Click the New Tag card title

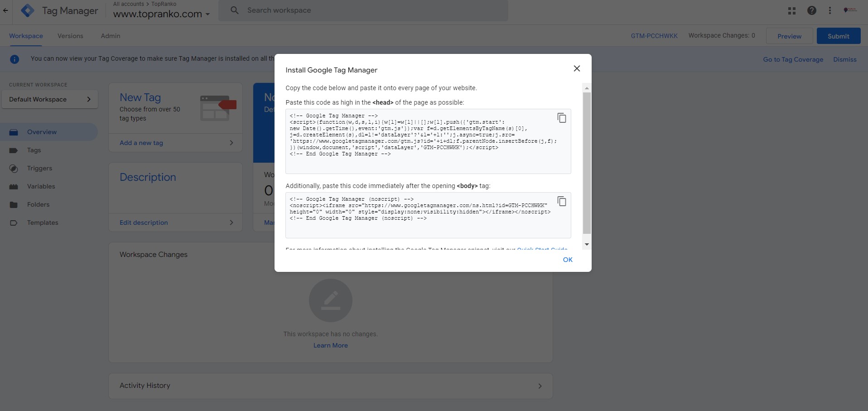tap(140, 97)
